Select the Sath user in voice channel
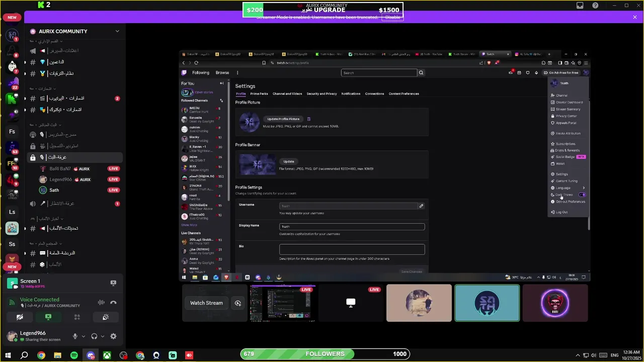 79,190
